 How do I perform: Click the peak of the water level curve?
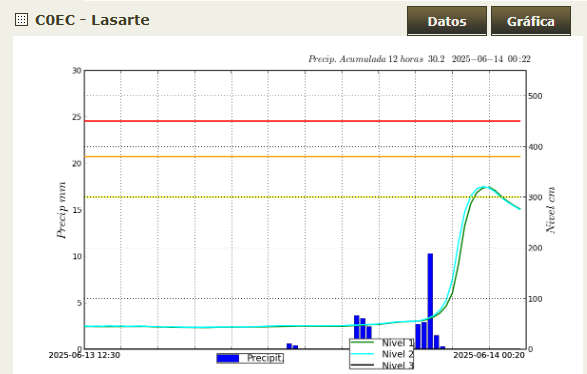coord(485,187)
